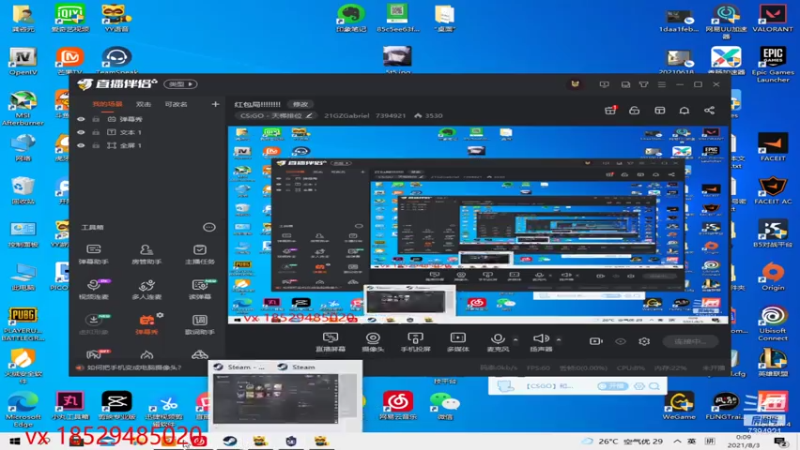
Task: Show hidden icons arrow in system tray
Action: click(677, 441)
